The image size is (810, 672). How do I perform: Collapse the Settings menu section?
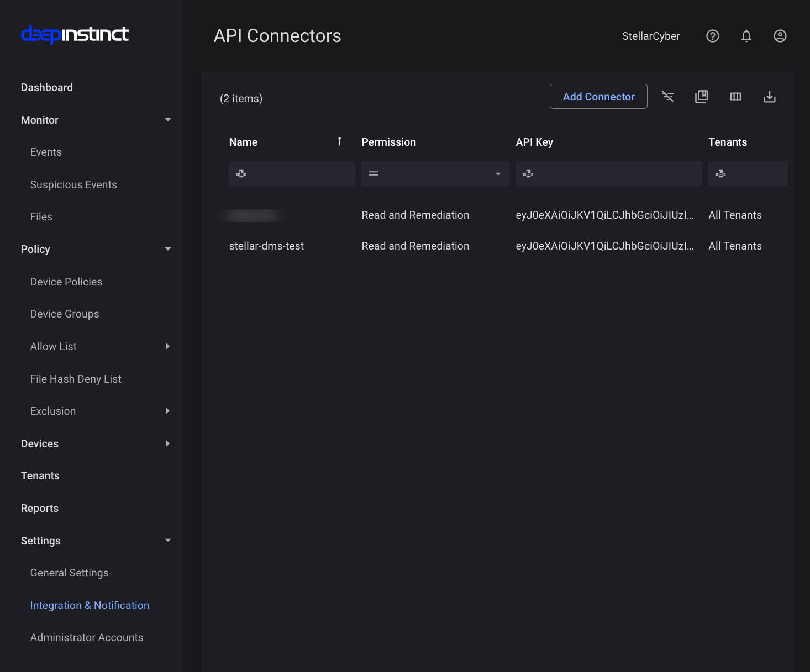pyautogui.click(x=168, y=541)
